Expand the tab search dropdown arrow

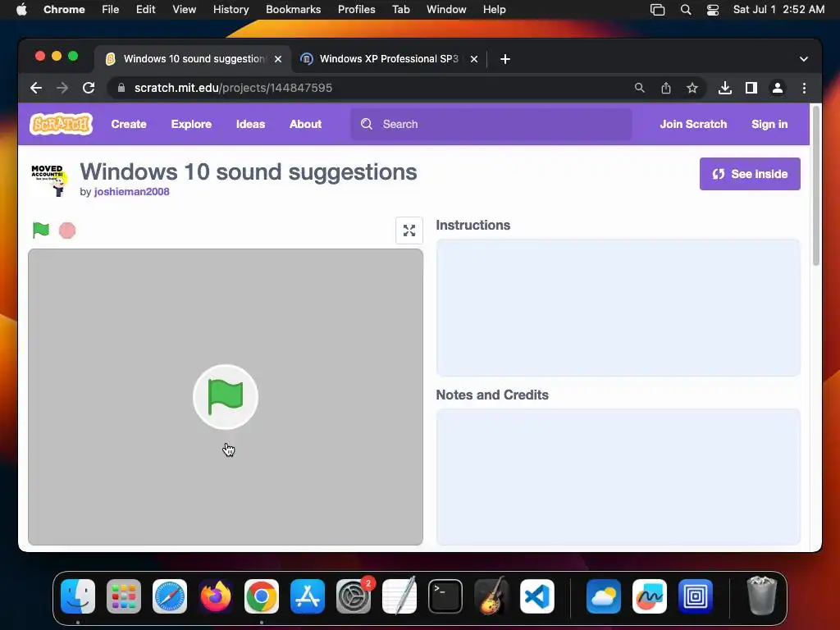click(804, 59)
